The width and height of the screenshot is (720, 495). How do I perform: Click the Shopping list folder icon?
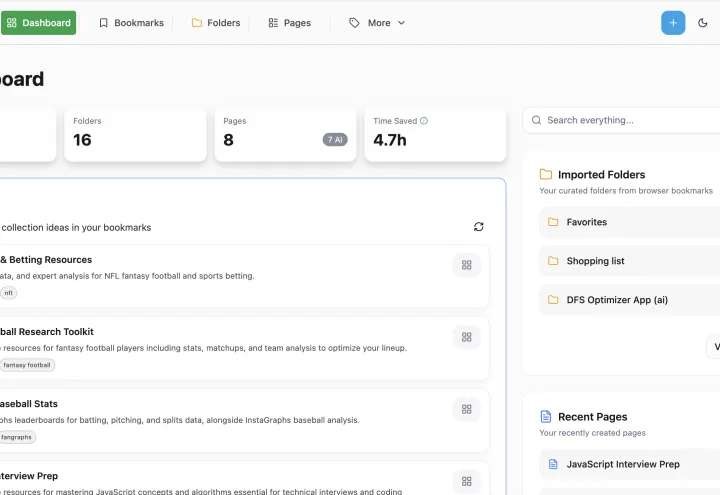pos(553,261)
